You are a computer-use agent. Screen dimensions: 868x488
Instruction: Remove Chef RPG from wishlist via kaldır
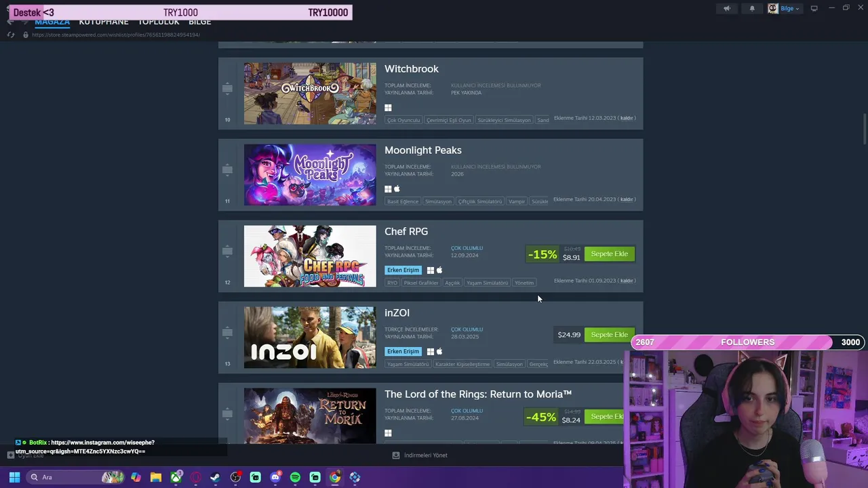coord(627,281)
